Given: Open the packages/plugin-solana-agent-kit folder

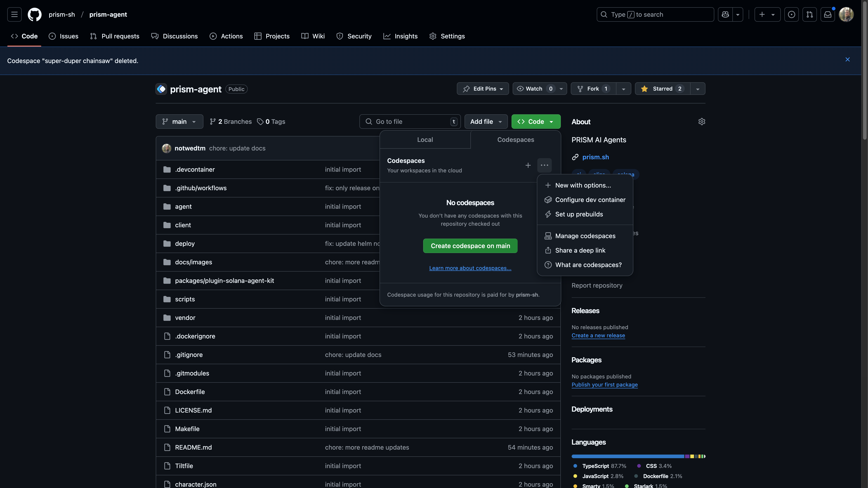Looking at the screenshot, I should pos(224,281).
